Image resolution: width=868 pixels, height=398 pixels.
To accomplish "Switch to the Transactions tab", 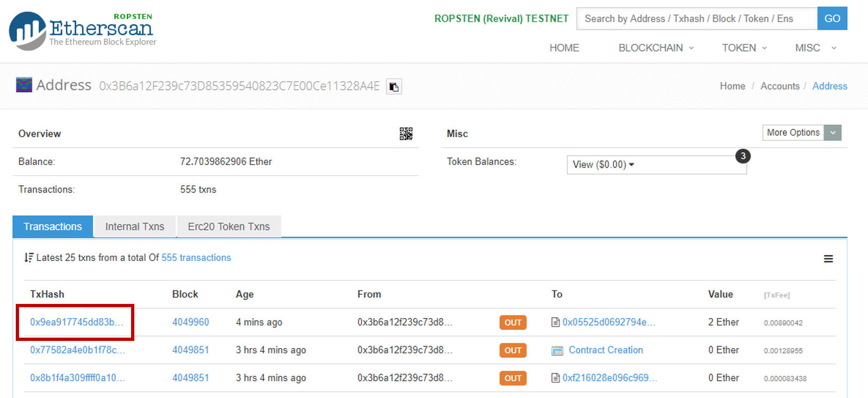I will tap(53, 227).
